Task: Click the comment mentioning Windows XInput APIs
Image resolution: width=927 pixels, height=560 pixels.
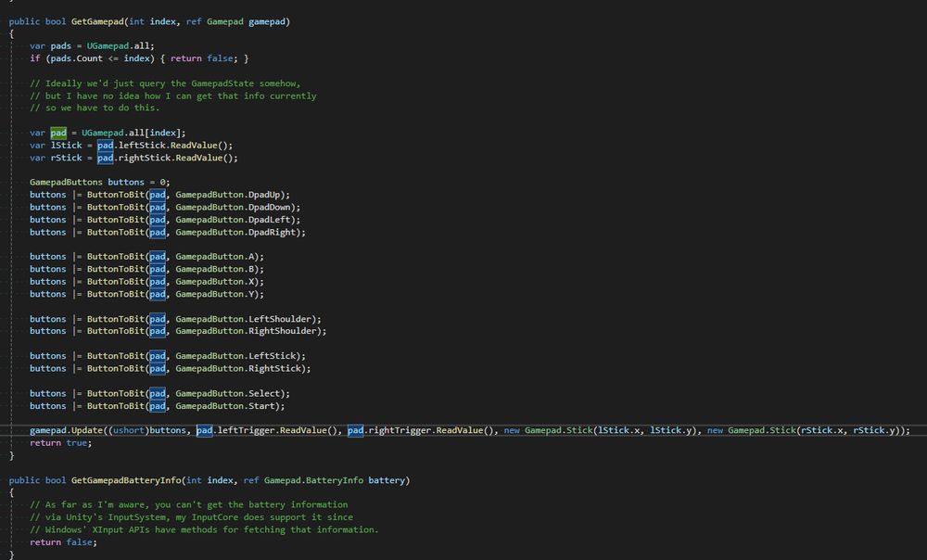Action: click(204, 529)
